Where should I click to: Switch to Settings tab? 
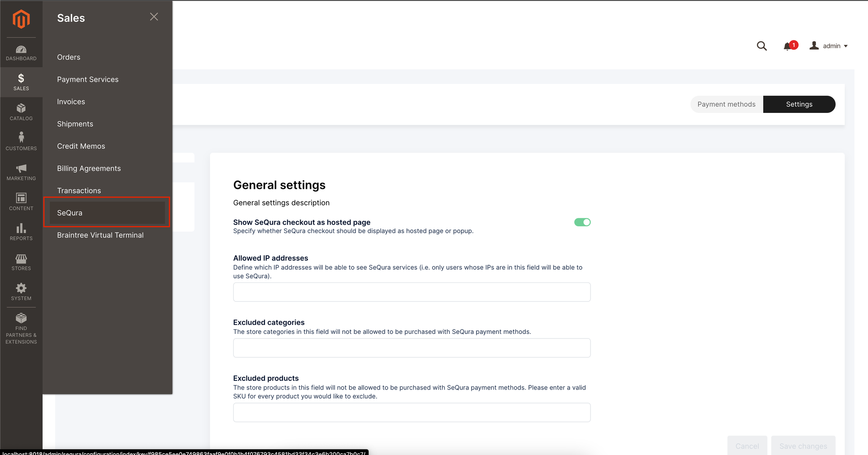[x=799, y=104]
